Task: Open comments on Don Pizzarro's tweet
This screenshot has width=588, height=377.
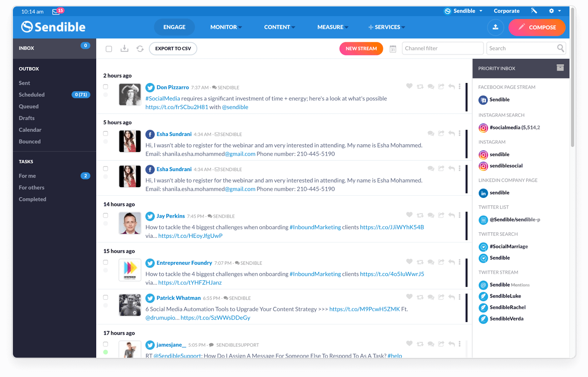Action: pyautogui.click(x=431, y=87)
